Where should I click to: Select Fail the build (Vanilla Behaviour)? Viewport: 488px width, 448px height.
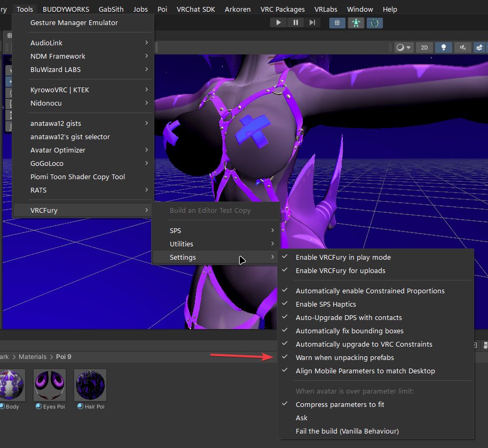(376, 431)
